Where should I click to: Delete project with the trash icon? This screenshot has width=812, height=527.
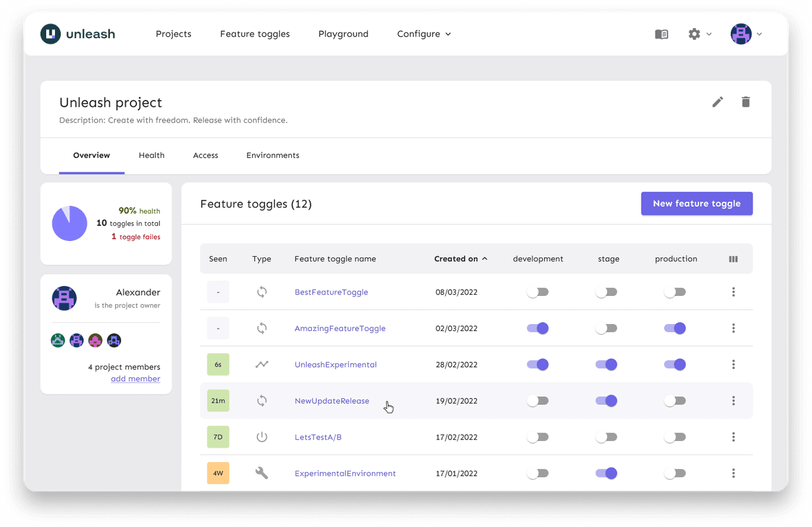click(746, 102)
